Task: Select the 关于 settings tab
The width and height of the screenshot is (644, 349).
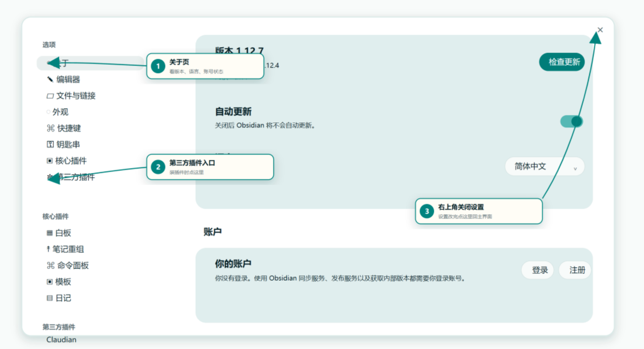Action: coord(91,63)
